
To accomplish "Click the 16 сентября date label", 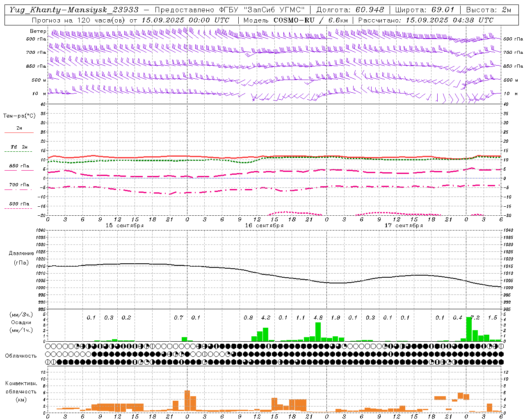I will coord(264,226).
